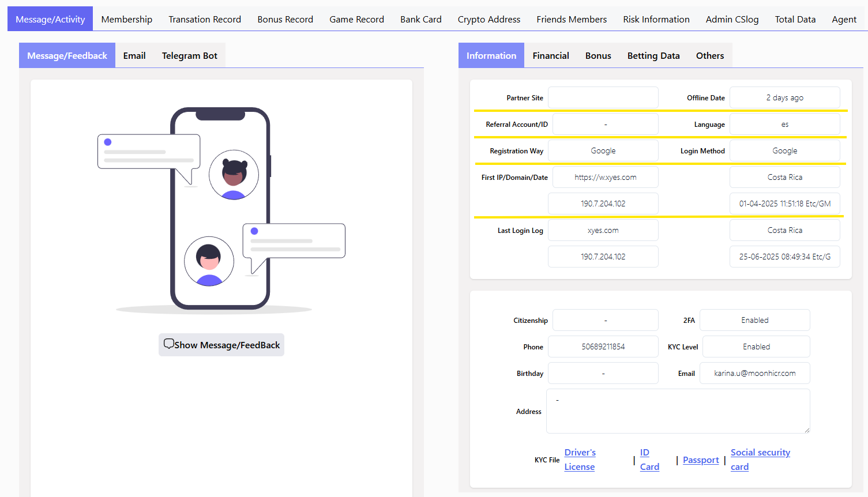Open the ID Card KYC link
The image size is (868, 497).
coord(649,460)
